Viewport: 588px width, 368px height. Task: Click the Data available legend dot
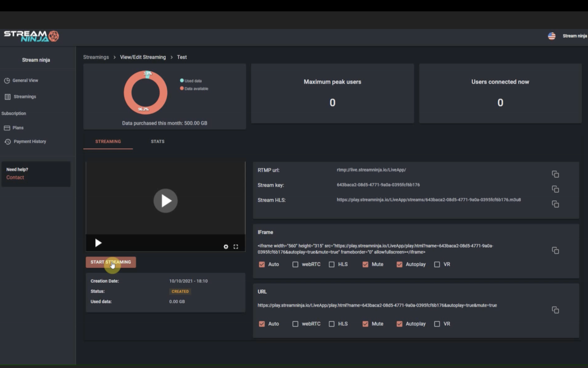182,88
